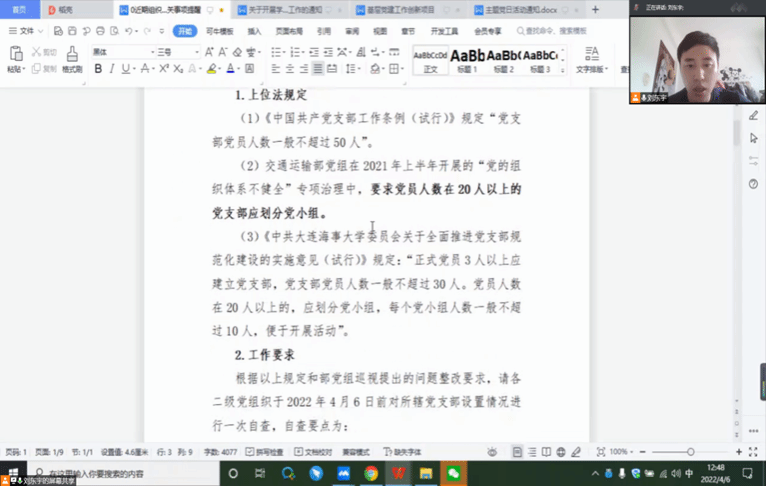Open a new document tab with plus button
Viewport: 766px width, 486px height.
(x=596, y=9)
